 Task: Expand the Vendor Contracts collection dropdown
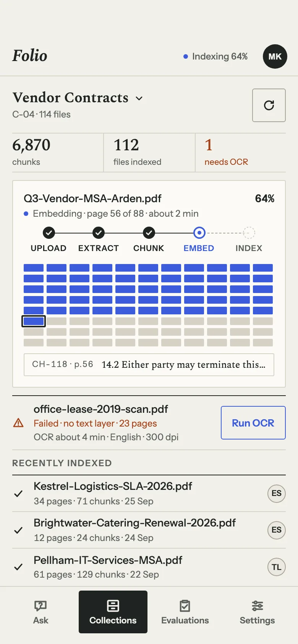78,98
